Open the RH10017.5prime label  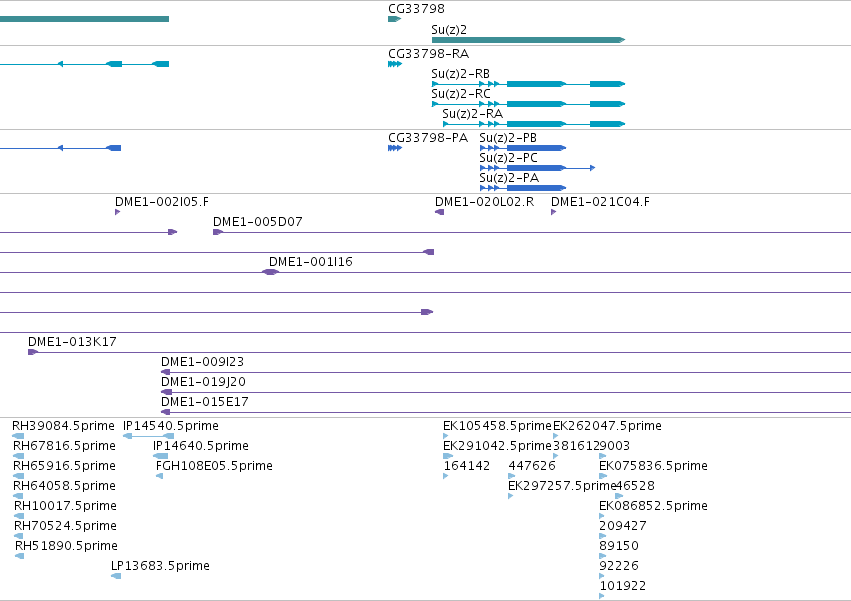click(66, 507)
